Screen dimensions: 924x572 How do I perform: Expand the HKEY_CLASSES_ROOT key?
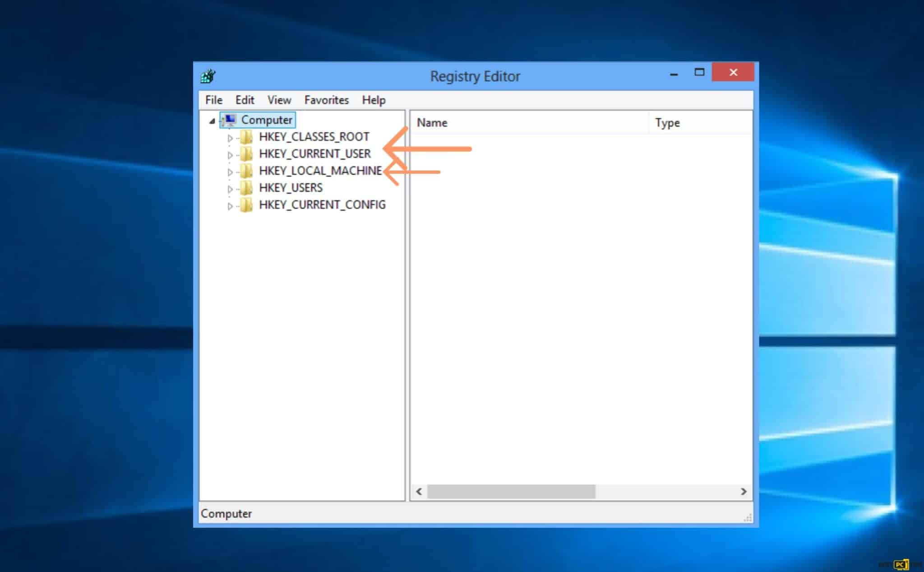[230, 138]
